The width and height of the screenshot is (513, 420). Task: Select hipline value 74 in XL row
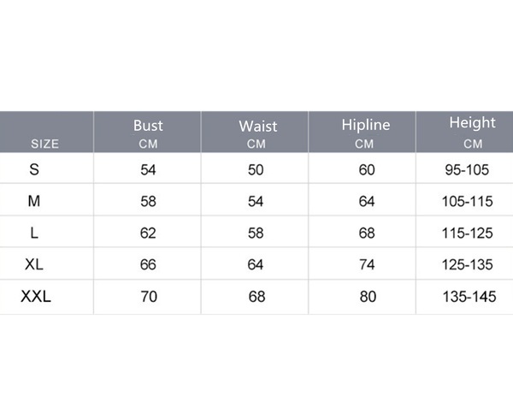(367, 264)
